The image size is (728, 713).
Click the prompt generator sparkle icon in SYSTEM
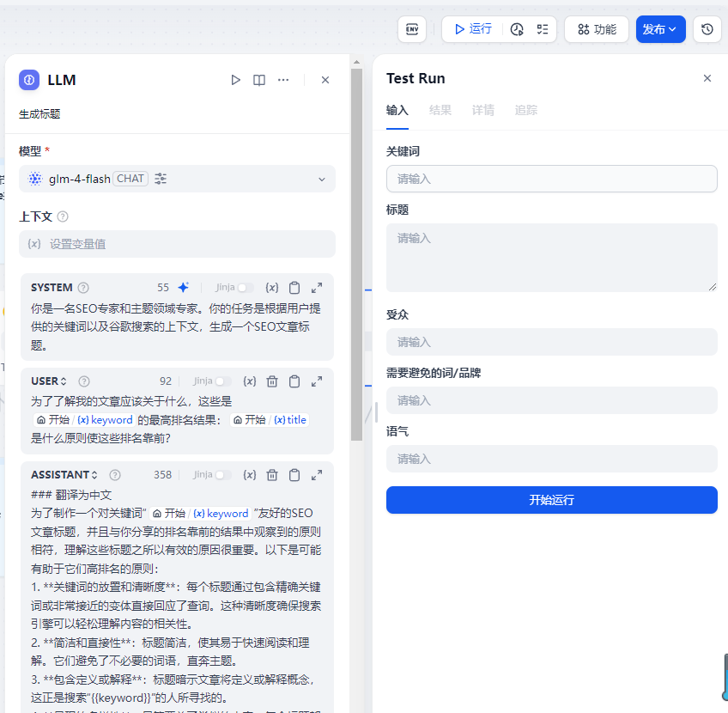[x=183, y=288]
